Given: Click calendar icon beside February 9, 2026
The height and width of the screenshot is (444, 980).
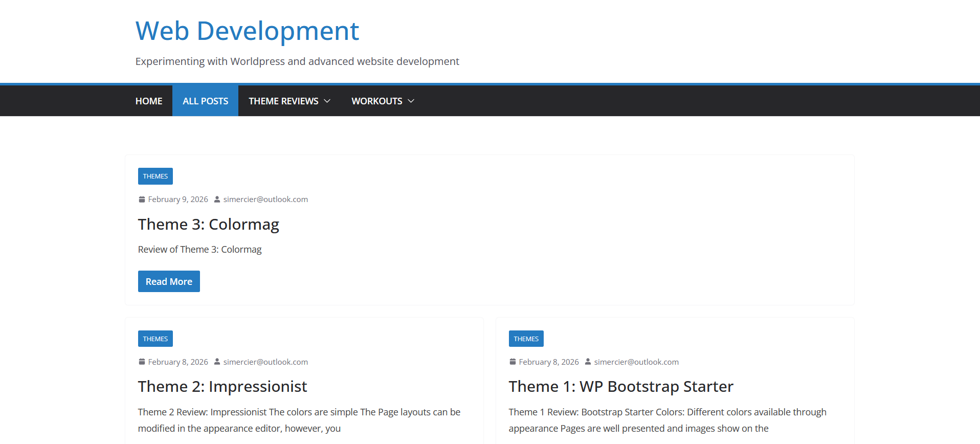Looking at the screenshot, I should tap(142, 199).
